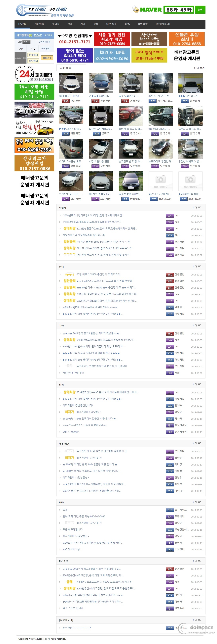Image resolution: width=217 pixels, height=644 pixels.
Task: Open the NO PHOTO thumbnail for 10년포르테쿱
Action: tap(161, 181)
